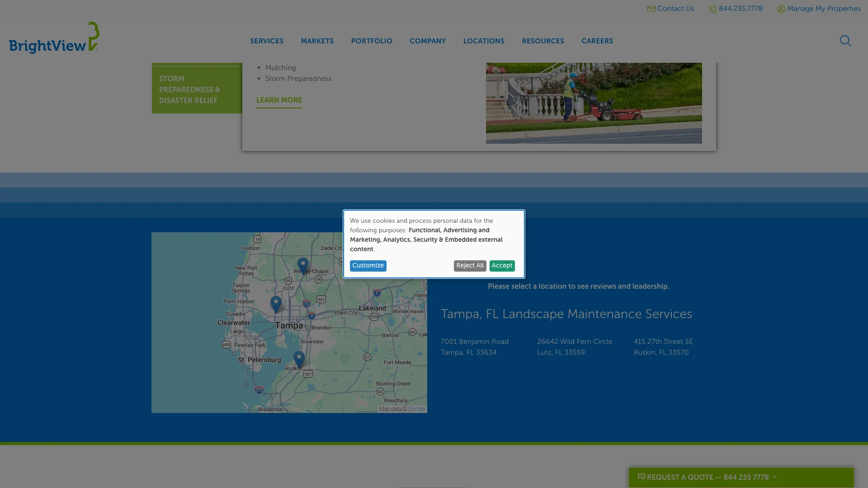Accept cookies in the consent dialog

[502, 266]
